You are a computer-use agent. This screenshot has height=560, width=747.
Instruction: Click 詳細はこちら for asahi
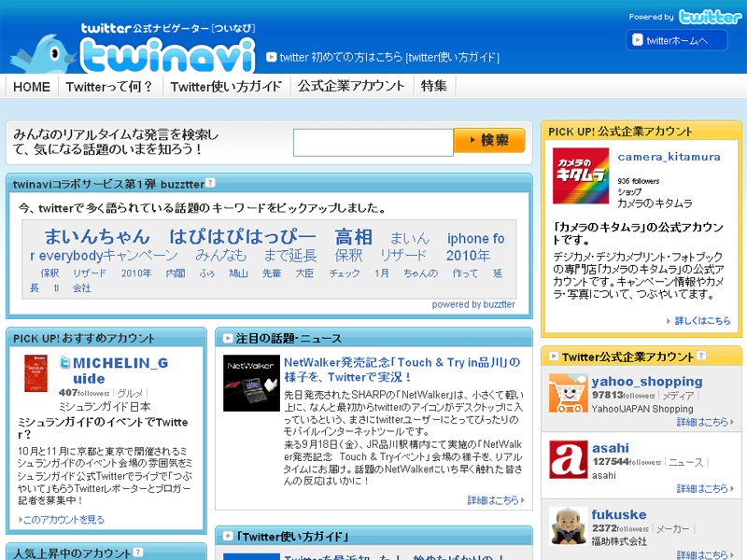click(x=702, y=488)
